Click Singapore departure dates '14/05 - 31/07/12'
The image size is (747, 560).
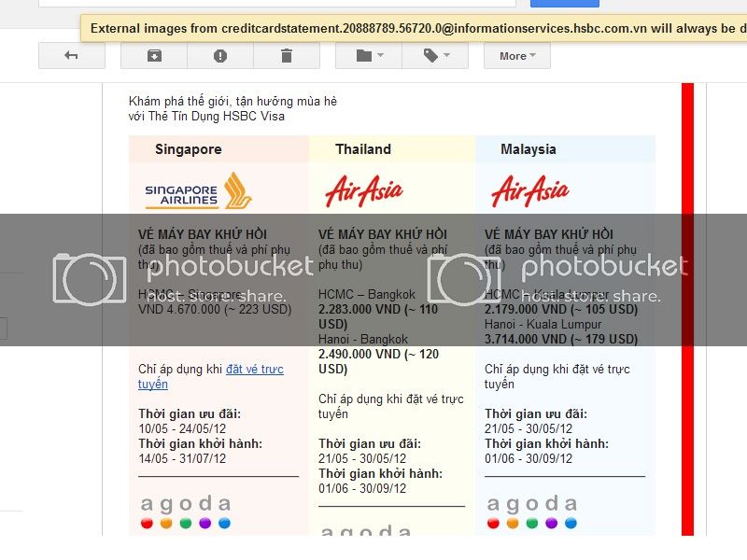pyautogui.click(x=182, y=458)
